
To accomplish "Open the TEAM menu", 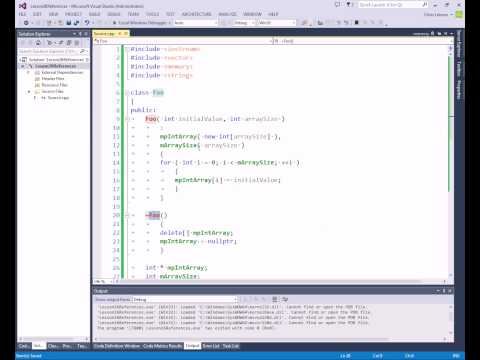I will click(133, 14).
